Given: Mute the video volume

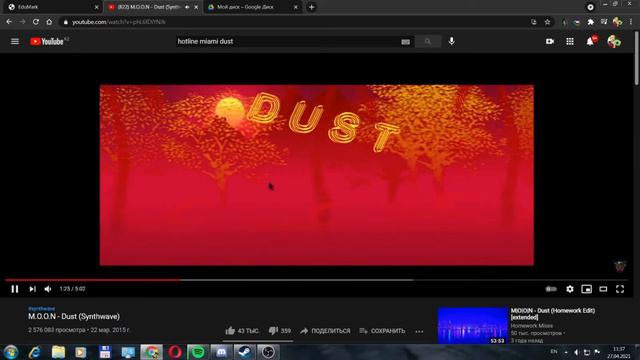Looking at the screenshot, I should (x=48, y=289).
